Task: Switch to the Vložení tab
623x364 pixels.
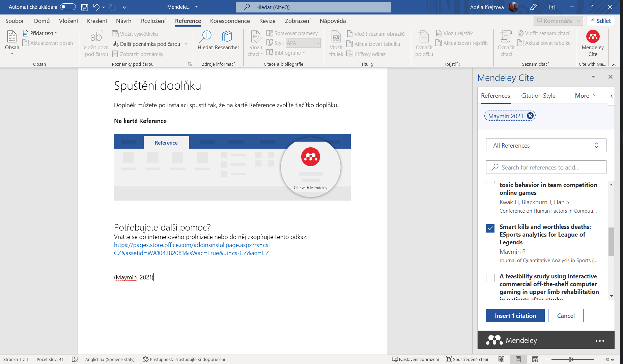Action: click(x=68, y=21)
